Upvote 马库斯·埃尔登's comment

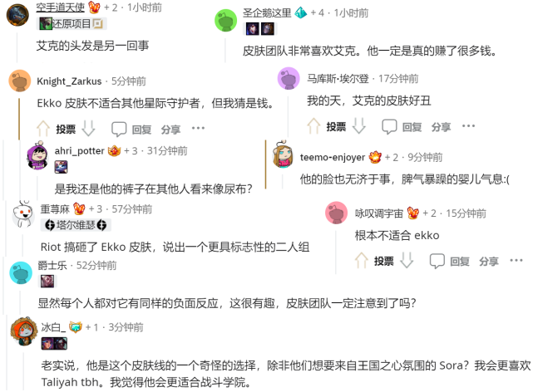313,126
